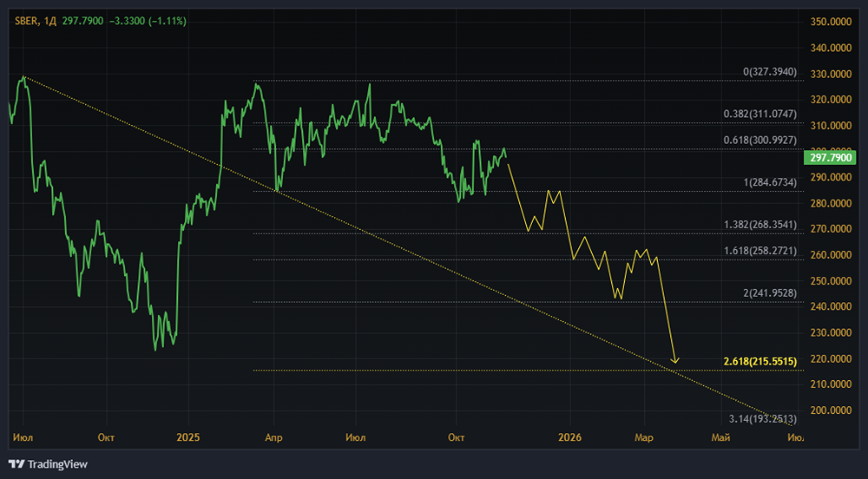Click the 0.618(300.9927) Fibonacci label

(759, 140)
